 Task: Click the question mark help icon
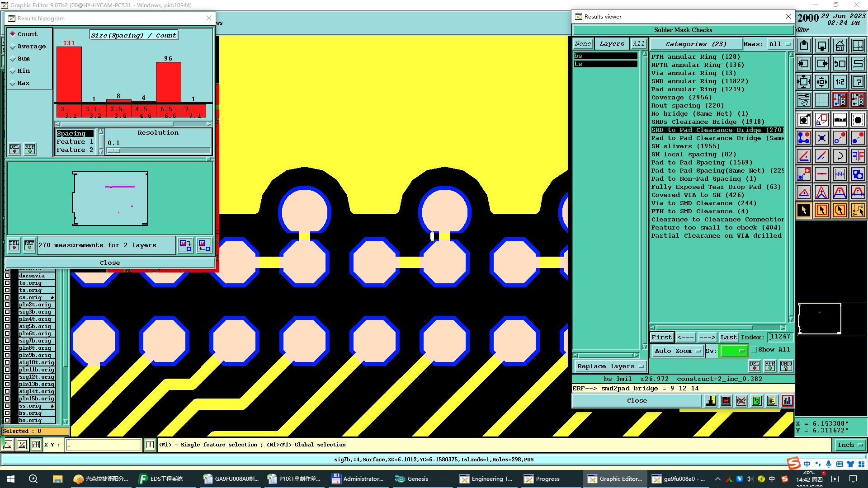[x=858, y=82]
